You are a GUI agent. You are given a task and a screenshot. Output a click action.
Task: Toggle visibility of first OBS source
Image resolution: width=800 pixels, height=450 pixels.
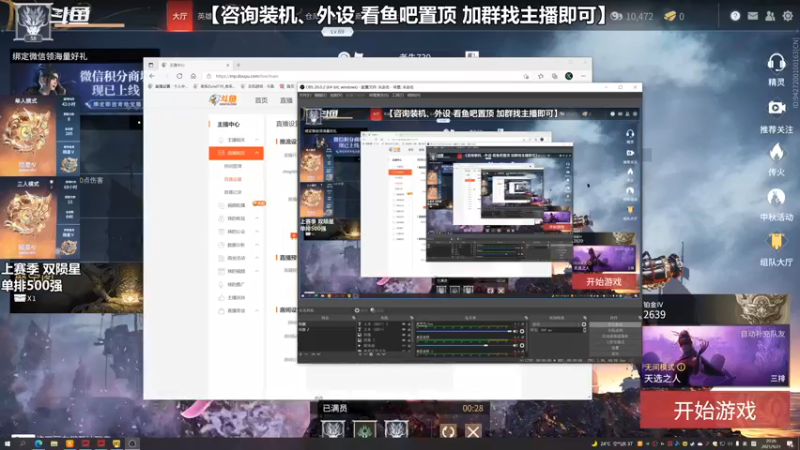click(404, 324)
